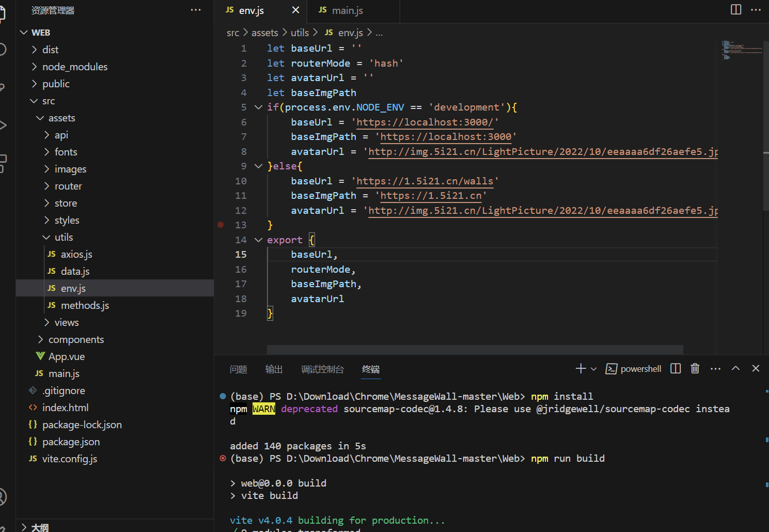Open methods.js in the explorer

[115, 305]
